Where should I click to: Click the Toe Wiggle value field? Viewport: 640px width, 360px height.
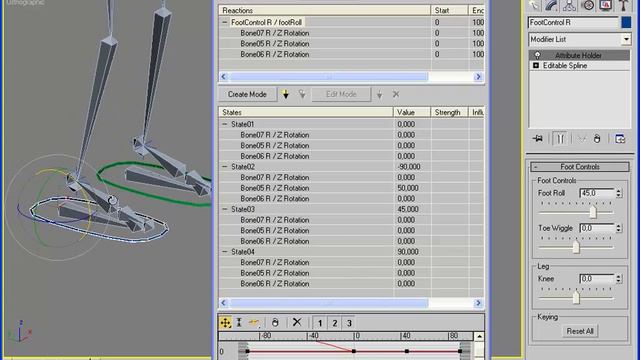[597, 228]
